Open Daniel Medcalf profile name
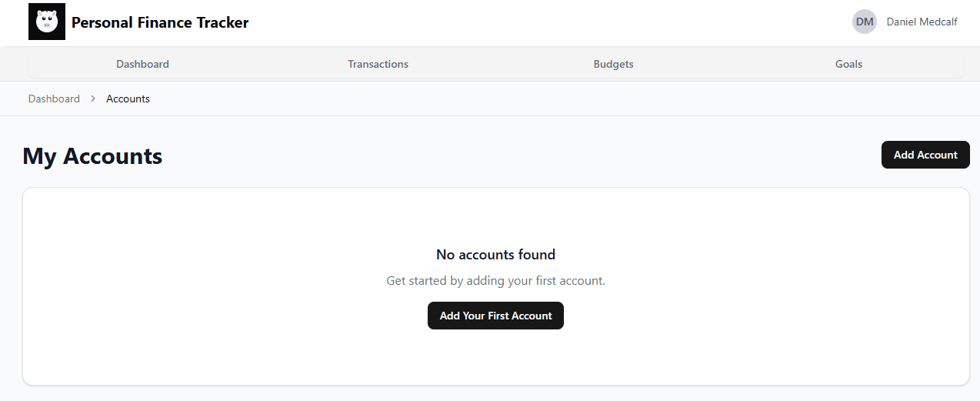This screenshot has height=401, width=980. click(922, 22)
